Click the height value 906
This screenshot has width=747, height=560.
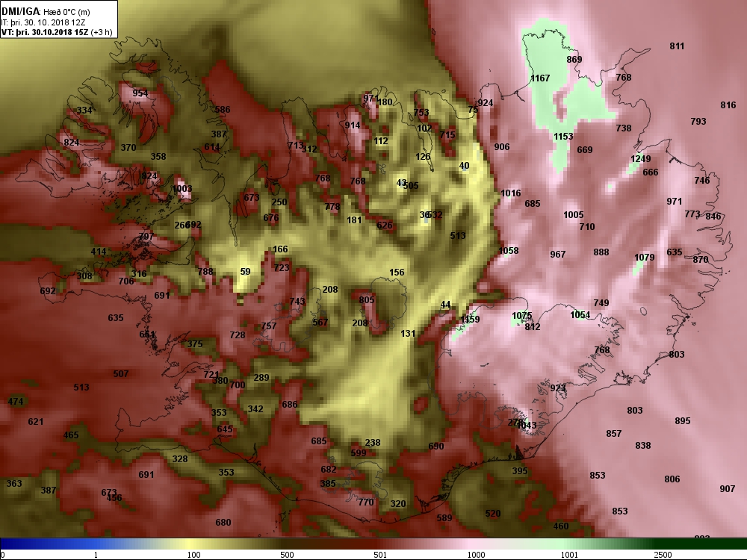coord(502,147)
